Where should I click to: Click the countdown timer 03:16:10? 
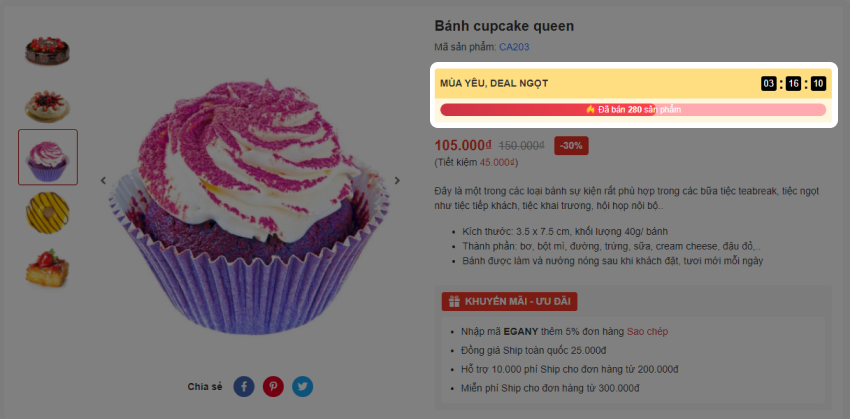(794, 83)
